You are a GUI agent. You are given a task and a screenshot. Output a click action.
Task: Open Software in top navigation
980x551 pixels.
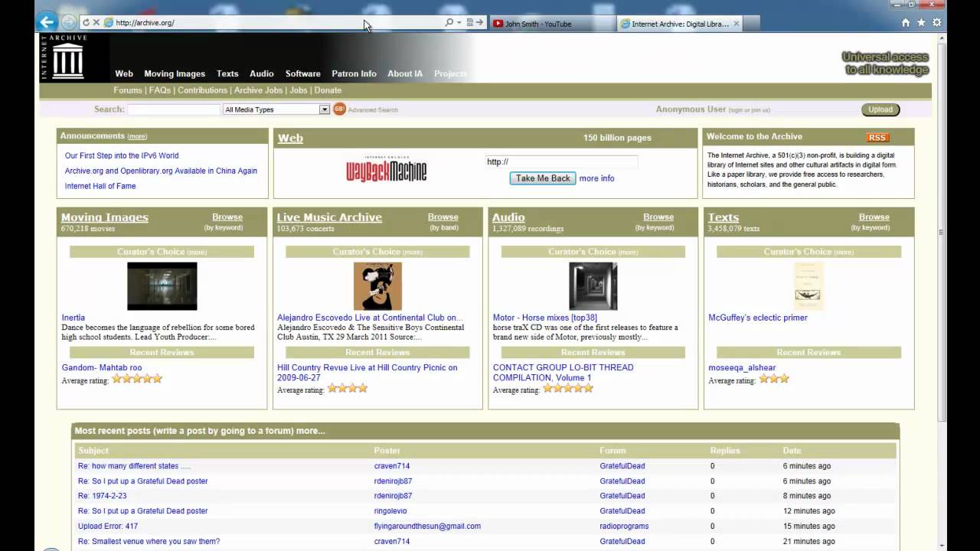point(303,73)
